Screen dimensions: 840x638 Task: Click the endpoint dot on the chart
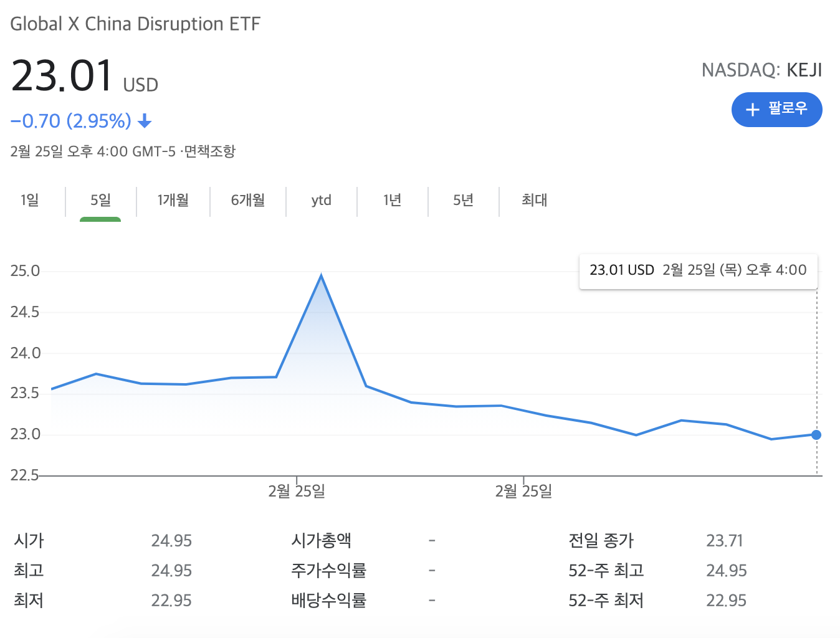(x=816, y=435)
